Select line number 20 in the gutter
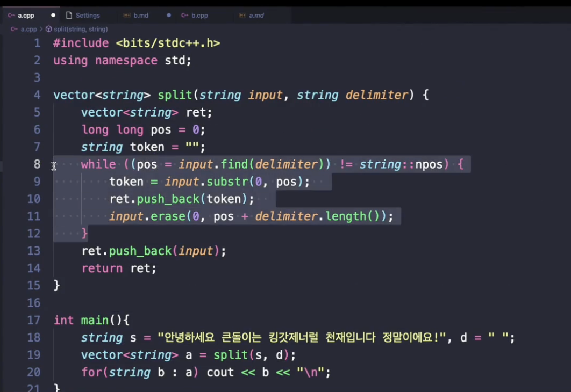The image size is (571, 392). 34,372
